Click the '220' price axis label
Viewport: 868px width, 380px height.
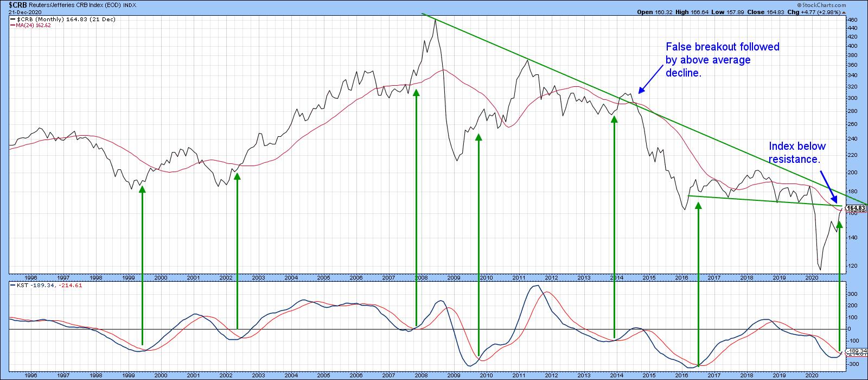[851, 155]
